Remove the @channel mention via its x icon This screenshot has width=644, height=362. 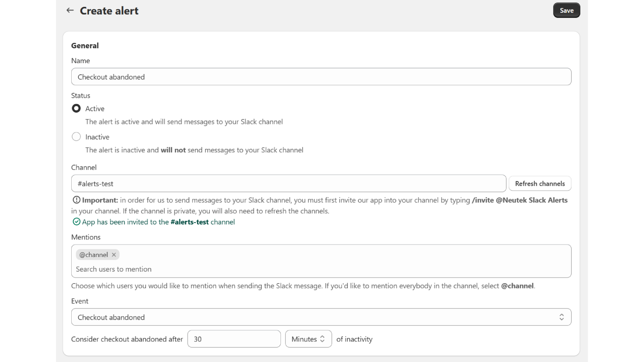coord(114,255)
